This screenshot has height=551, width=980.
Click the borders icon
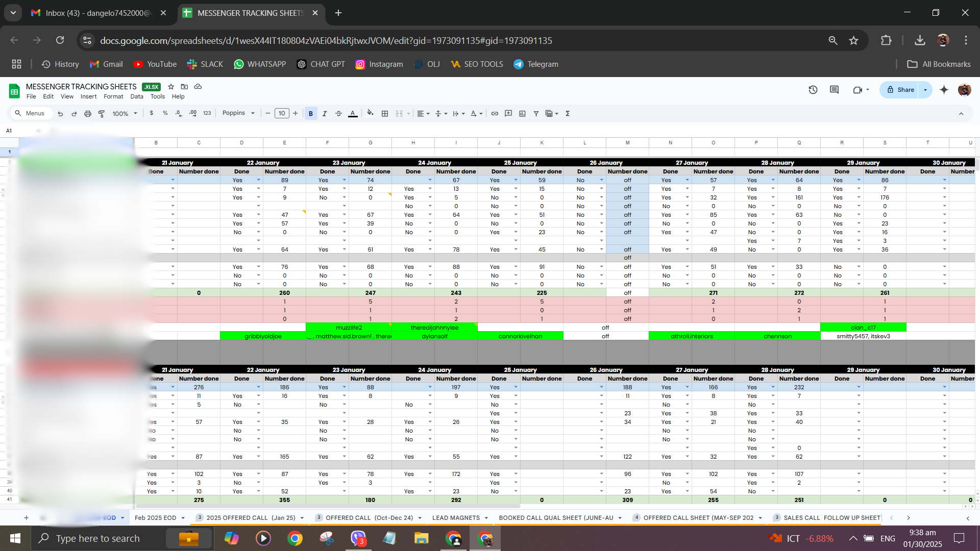[x=385, y=114]
